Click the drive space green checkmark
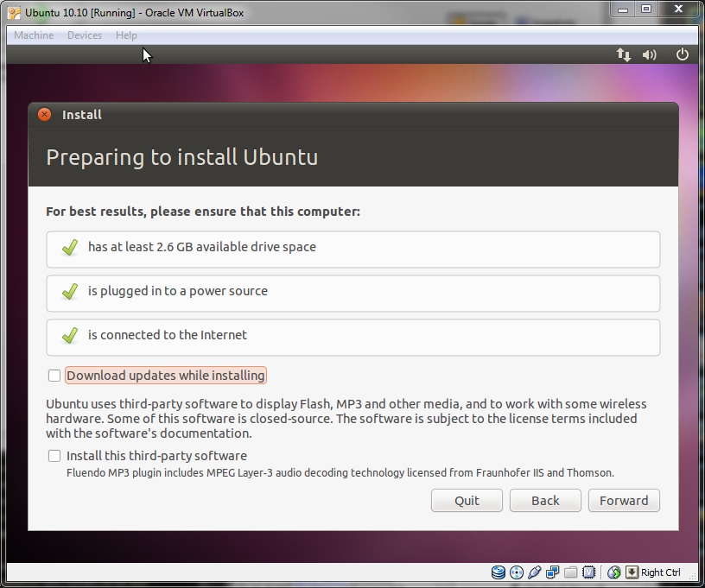 [x=70, y=247]
